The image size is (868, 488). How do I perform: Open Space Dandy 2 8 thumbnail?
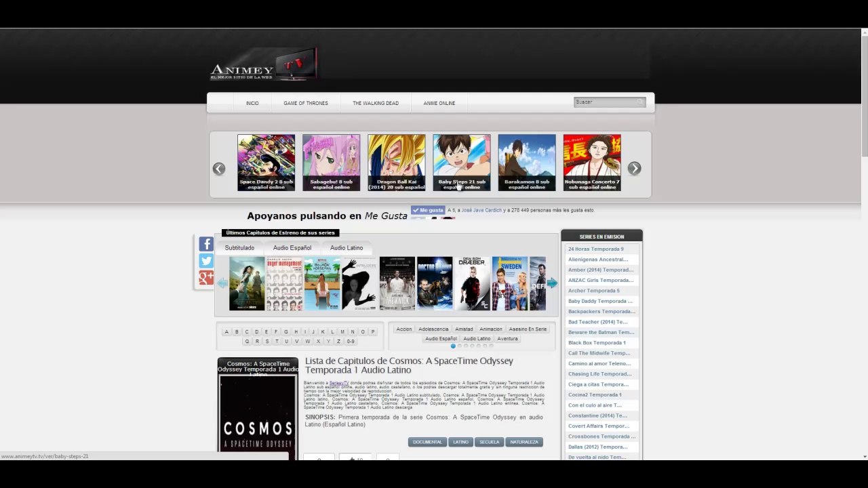pyautogui.click(x=266, y=163)
